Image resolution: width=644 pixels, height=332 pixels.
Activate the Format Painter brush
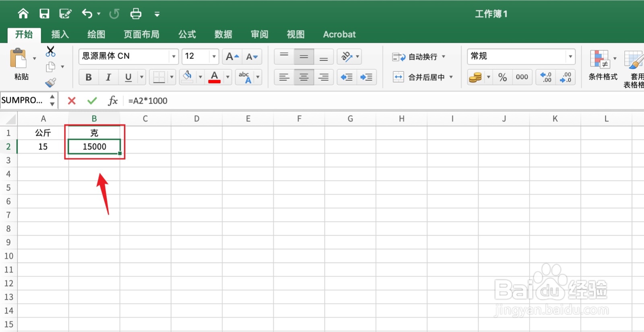50,82
